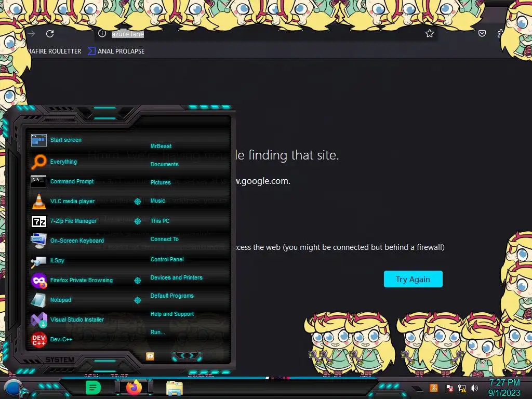532x399 pixels.
Task: Open Visual Studio Installer icon
Action: (38, 320)
